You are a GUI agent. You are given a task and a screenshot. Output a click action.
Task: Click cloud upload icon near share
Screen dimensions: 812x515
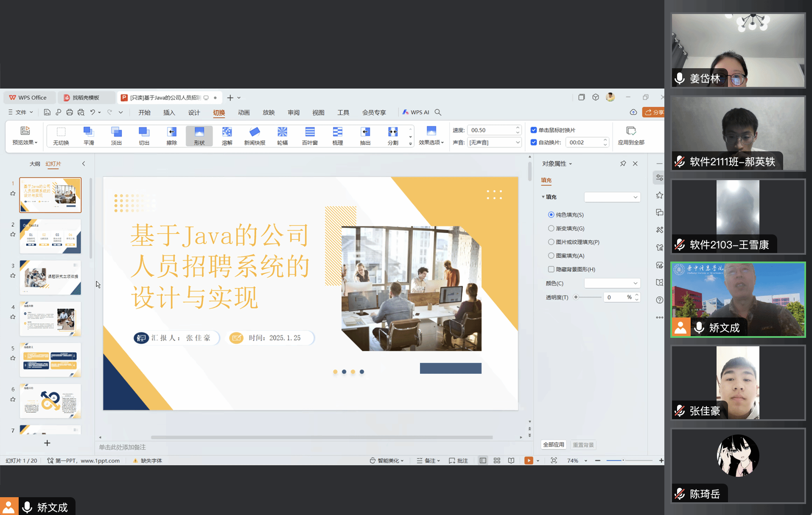(x=633, y=112)
